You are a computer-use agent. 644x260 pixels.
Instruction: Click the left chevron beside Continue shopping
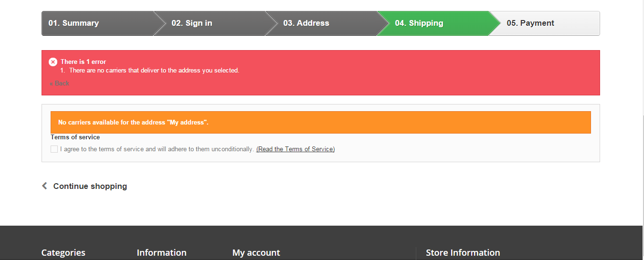pyautogui.click(x=44, y=186)
